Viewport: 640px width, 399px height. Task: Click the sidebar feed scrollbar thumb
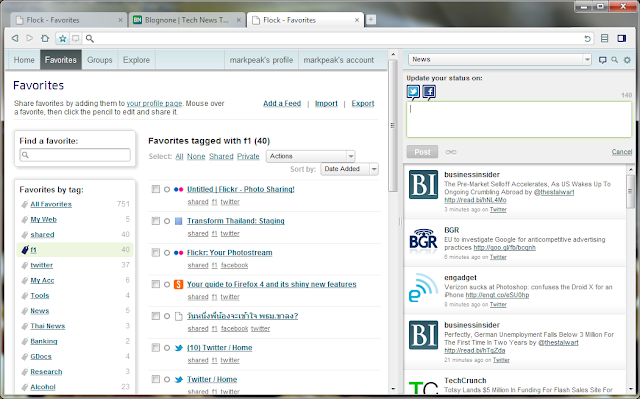click(631, 191)
